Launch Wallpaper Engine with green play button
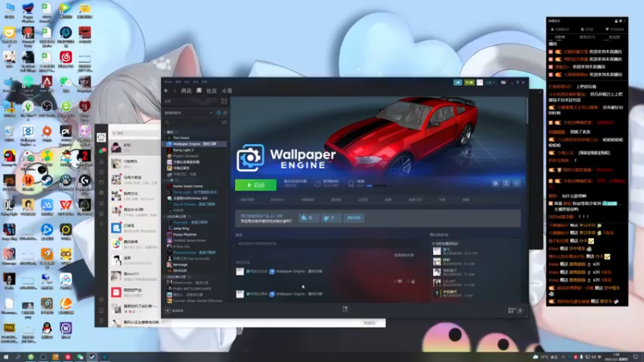 point(255,185)
